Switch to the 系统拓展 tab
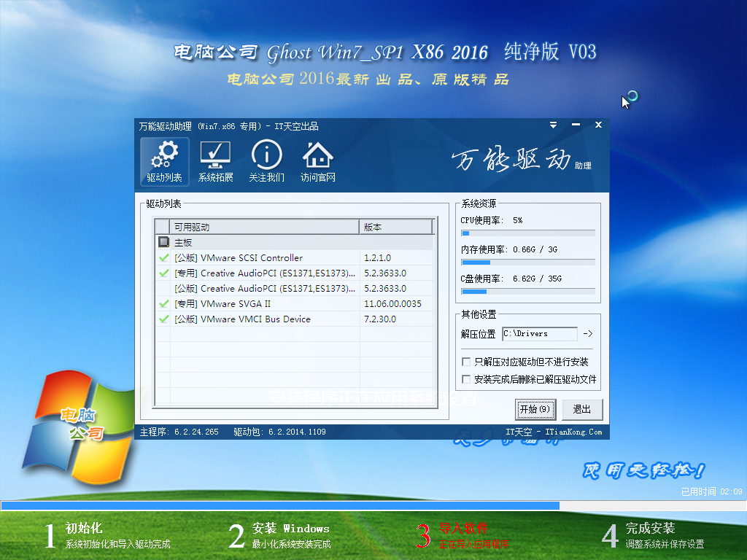The height and width of the screenshot is (560, 747). pyautogui.click(x=215, y=161)
